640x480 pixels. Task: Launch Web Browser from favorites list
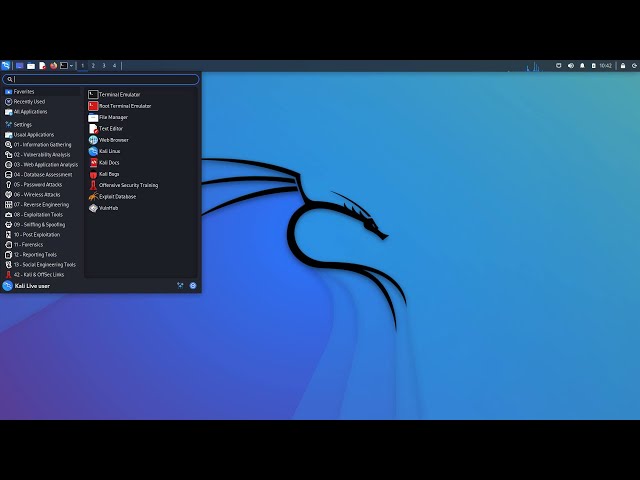(141, 140)
